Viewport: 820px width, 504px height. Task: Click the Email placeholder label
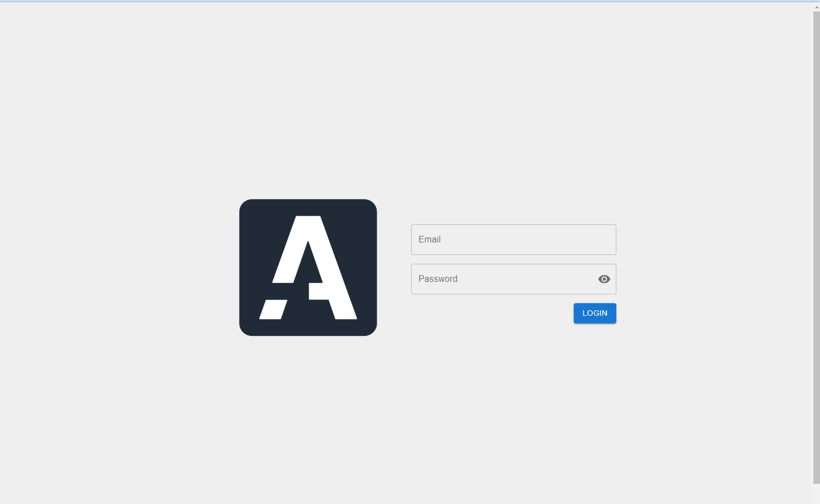pyautogui.click(x=430, y=240)
